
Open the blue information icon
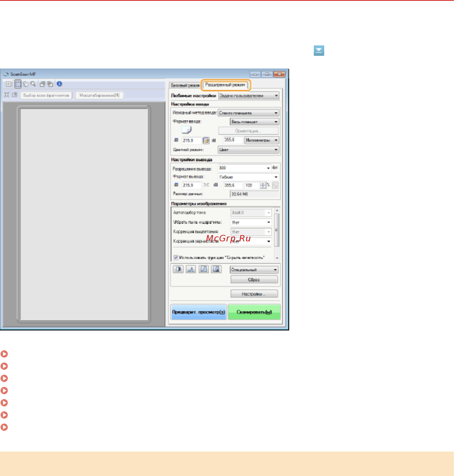(x=59, y=84)
